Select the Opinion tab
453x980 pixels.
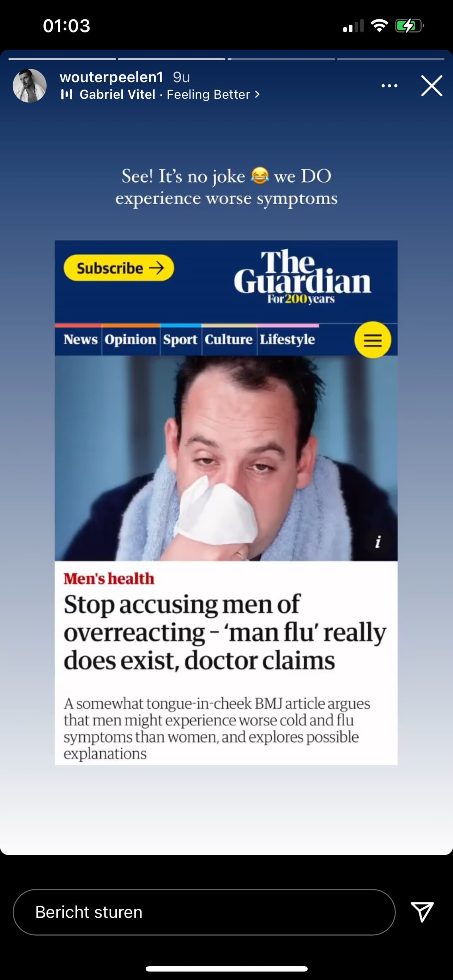(x=131, y=339)
